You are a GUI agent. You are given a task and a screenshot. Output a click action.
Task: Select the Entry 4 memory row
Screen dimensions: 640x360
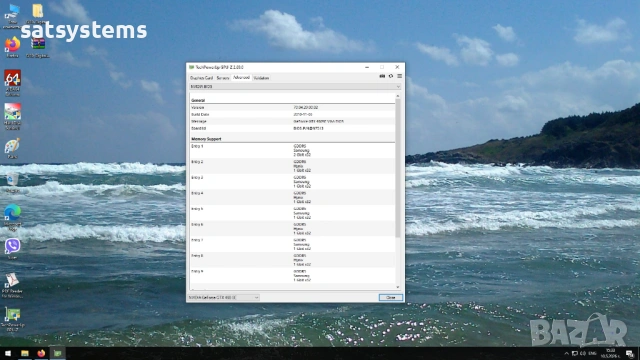coord(292,197)
